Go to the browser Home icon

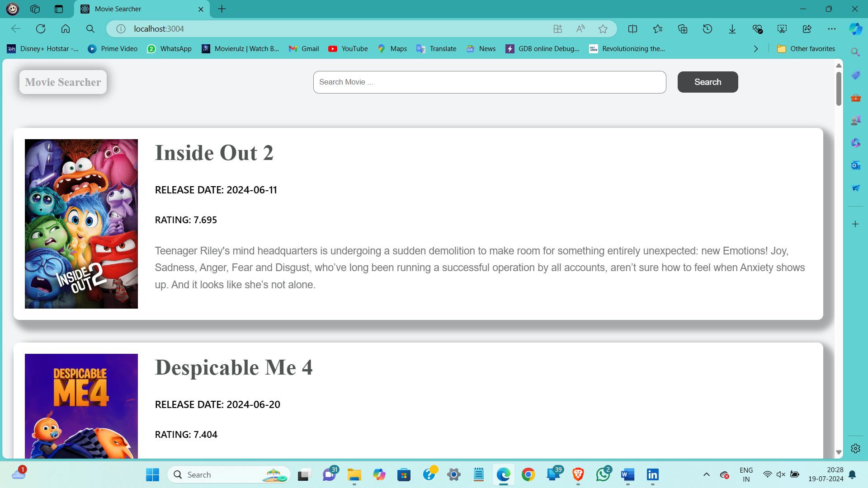pos(66,29)
